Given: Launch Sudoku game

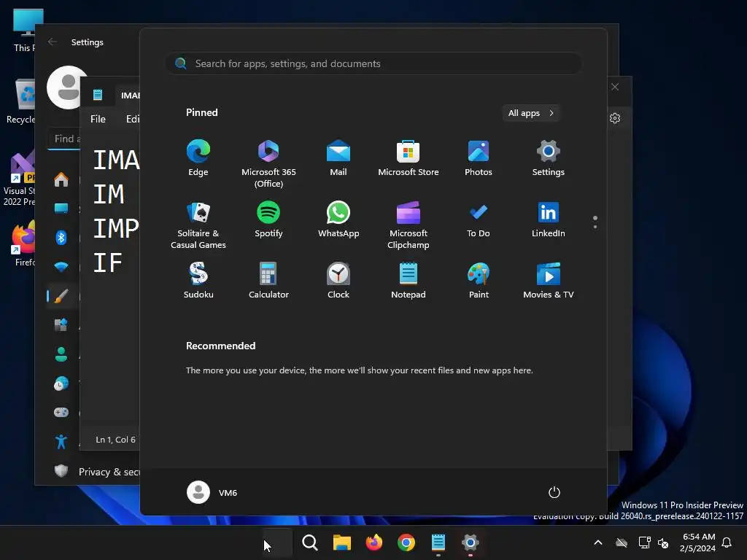Looking at the screenshot, I should 198,281.
